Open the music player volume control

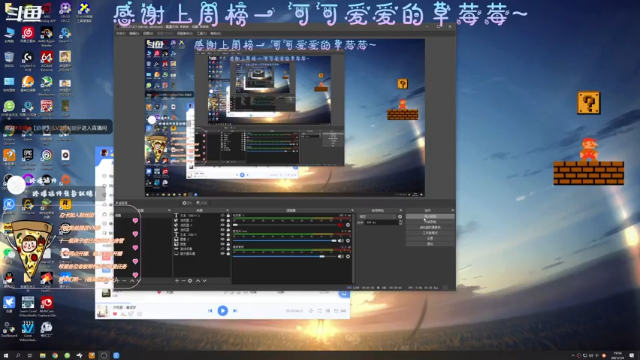(311, 311)
